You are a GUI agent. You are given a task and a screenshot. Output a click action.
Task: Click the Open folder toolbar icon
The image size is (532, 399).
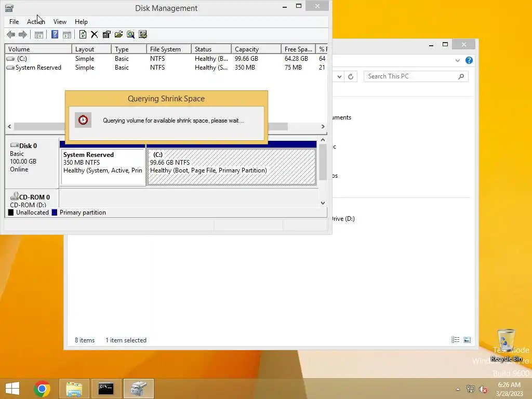(x=119, y=34)
